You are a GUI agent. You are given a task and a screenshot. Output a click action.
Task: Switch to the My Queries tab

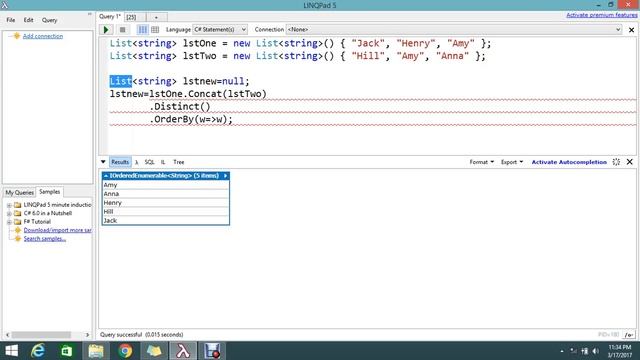click(19, 192)
